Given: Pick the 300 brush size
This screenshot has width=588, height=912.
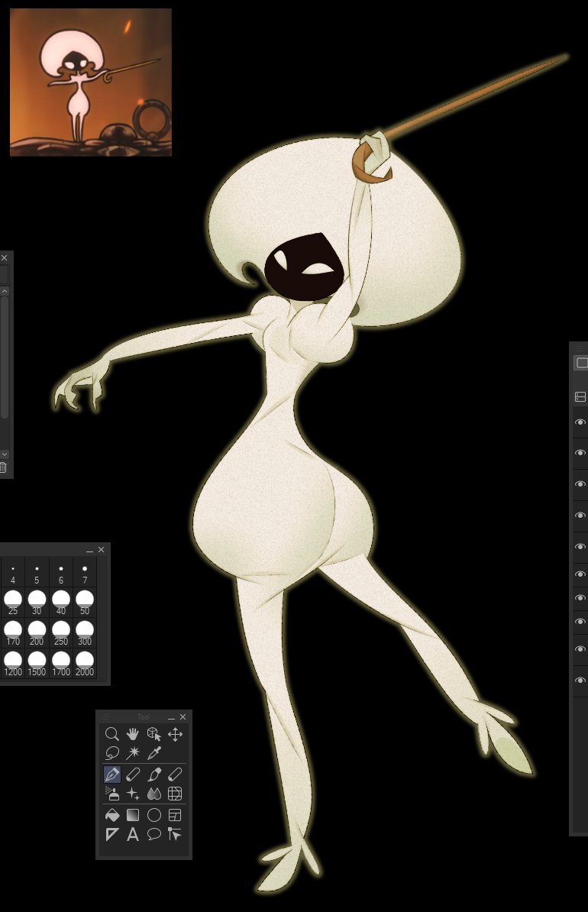Looking at the screenshot, I should tap(84, 632).
